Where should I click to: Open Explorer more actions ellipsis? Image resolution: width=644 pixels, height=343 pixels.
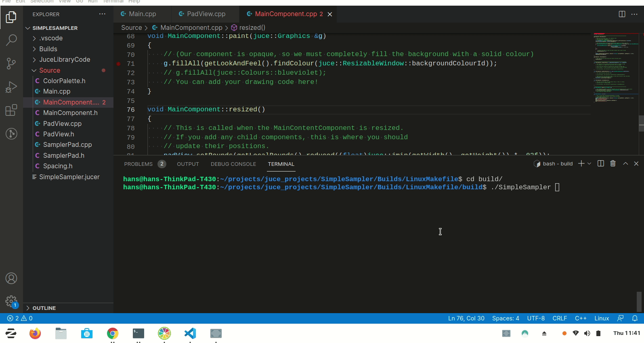(102, 14)
